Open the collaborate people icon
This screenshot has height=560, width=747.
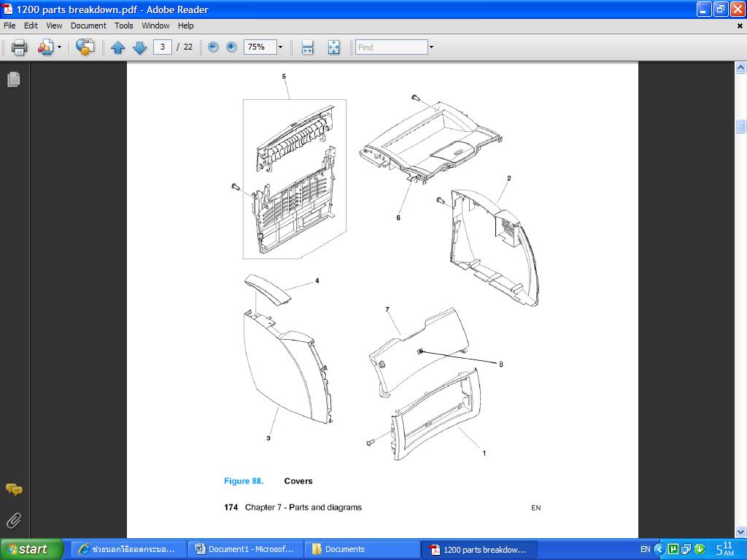tap(46, 47)
